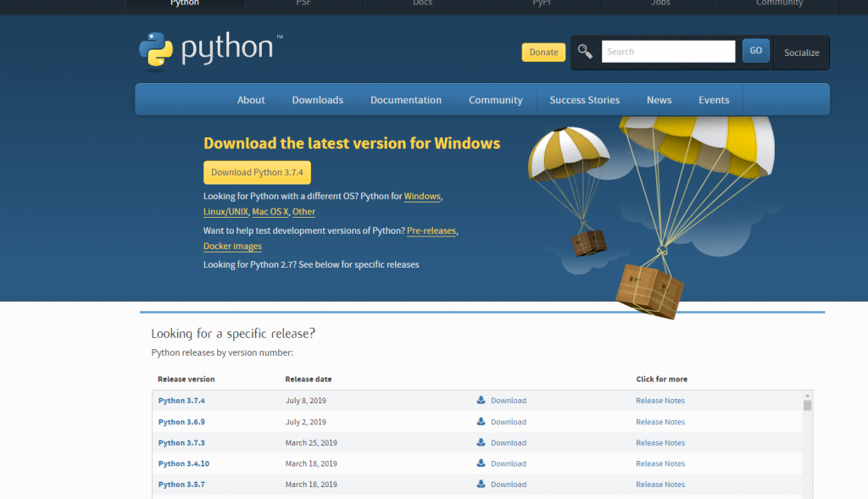
Task: Click the 'July 2, 2019' release date
Action: [x=305, y=422]
